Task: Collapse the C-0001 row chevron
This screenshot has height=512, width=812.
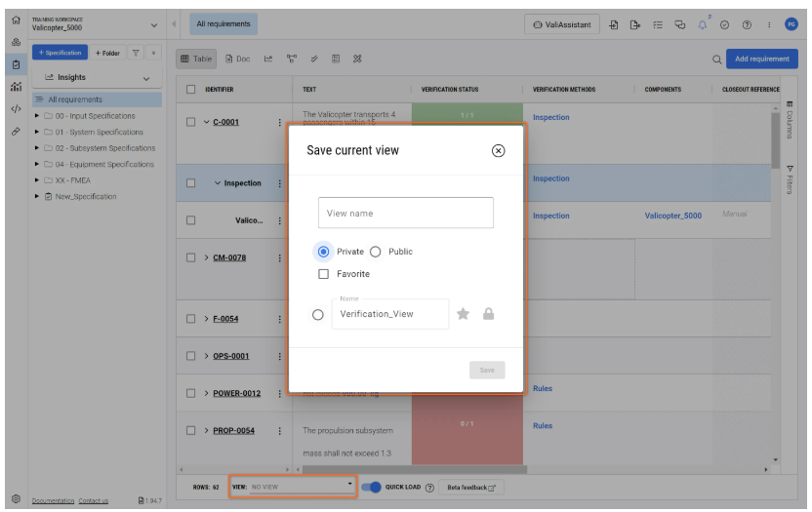Action: click(206, 122)
